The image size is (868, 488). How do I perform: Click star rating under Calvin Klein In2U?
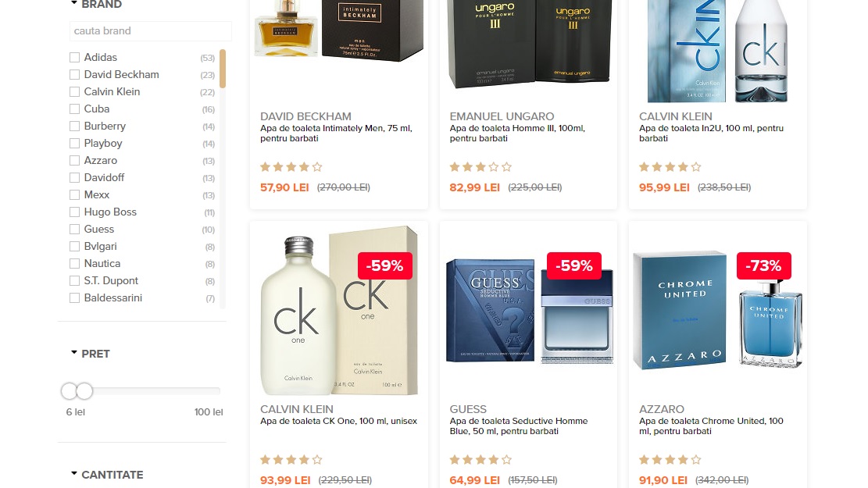coord(670,166)
